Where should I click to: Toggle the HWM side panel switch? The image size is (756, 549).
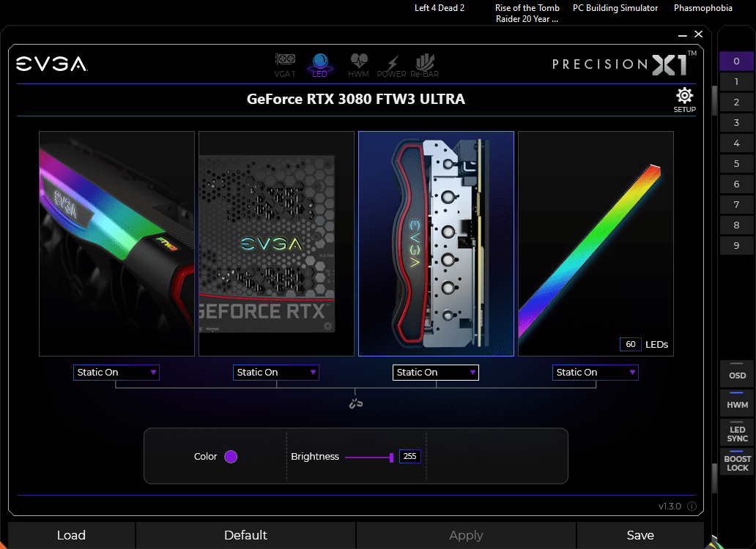[x=737, y=402]
